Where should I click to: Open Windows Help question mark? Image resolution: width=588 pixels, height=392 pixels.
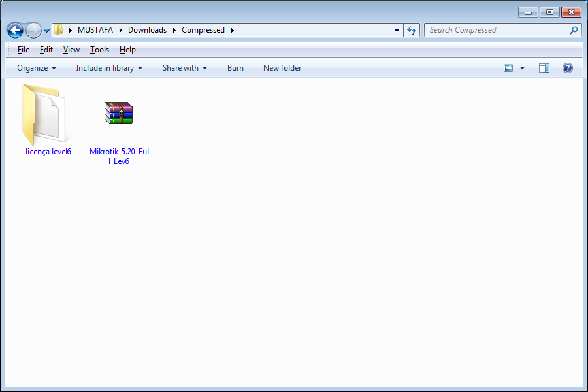point(568,68)
